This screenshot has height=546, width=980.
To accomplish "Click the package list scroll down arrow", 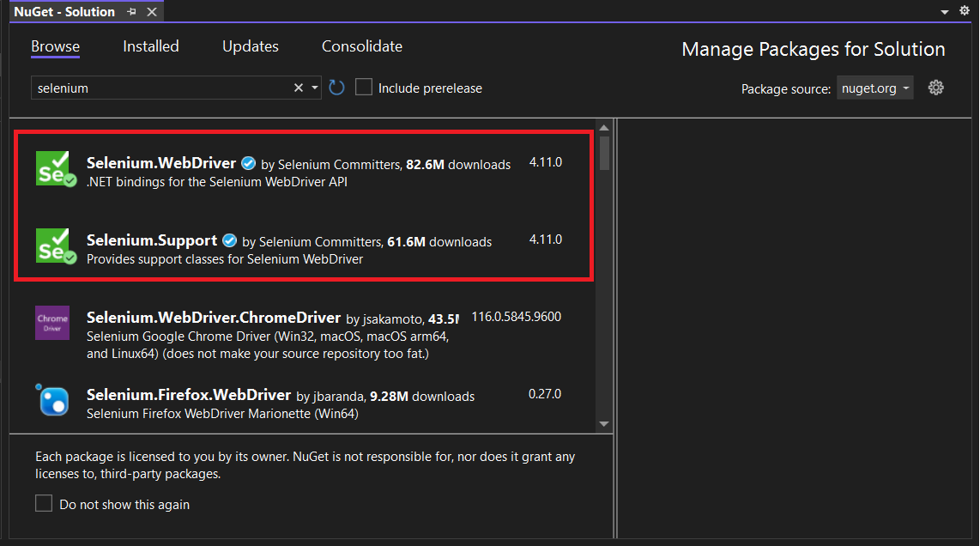I will pos(604,424).
